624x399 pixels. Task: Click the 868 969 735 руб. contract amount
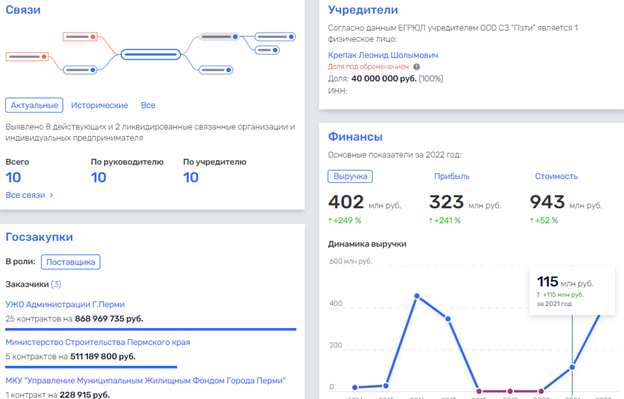109,319
